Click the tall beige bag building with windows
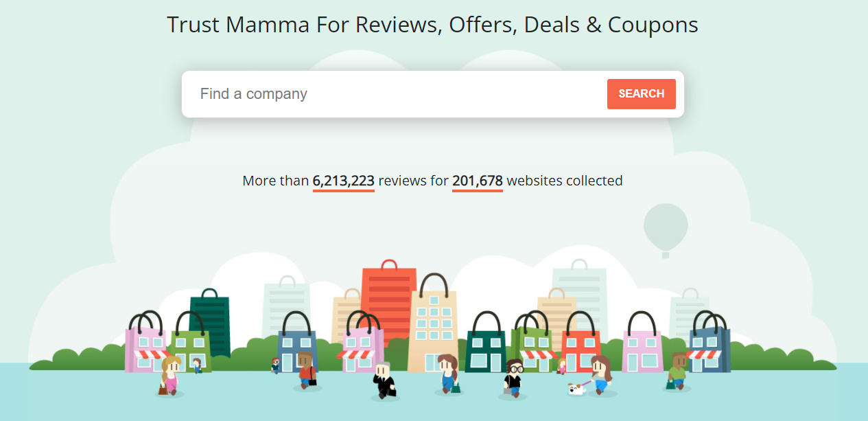Viewport: 868px width, 421px height. point(432,330)
